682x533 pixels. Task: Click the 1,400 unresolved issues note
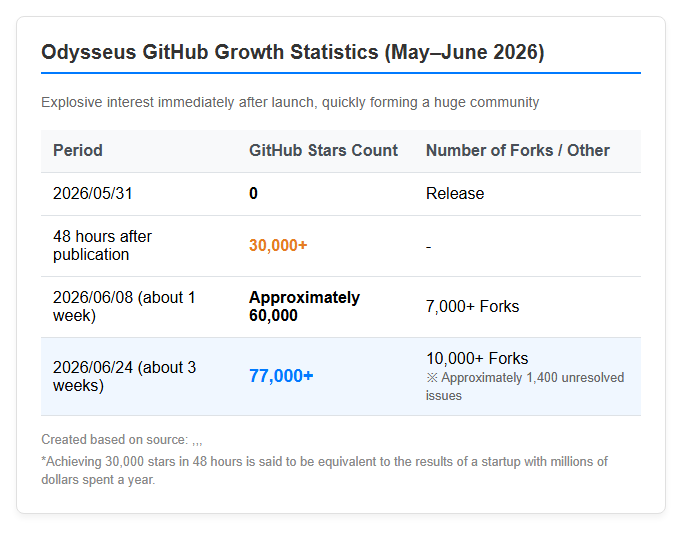point(525,386)
